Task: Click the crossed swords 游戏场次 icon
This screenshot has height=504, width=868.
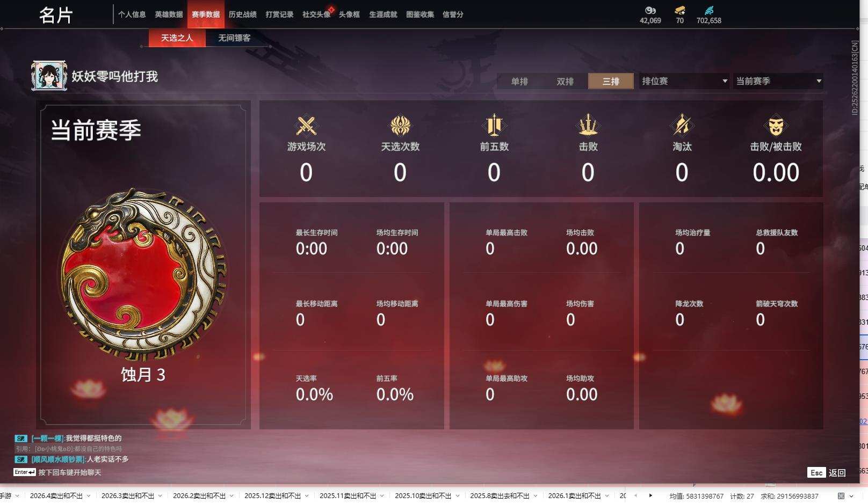Action: (x=306, y=126)
